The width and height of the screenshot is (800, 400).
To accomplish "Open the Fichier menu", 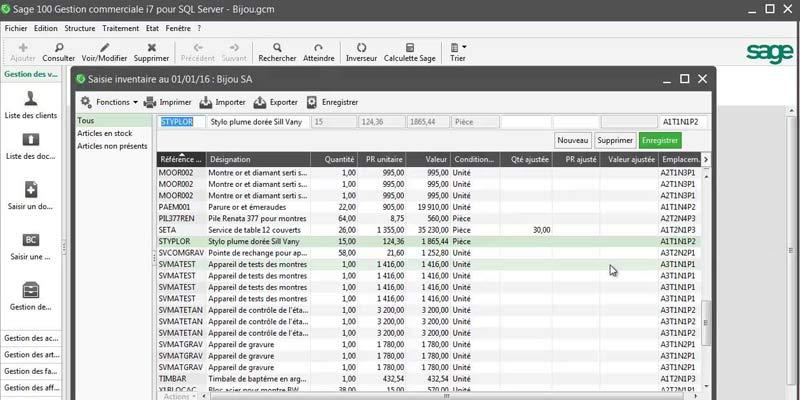I will pyautogui.click(x=16, y=29).
